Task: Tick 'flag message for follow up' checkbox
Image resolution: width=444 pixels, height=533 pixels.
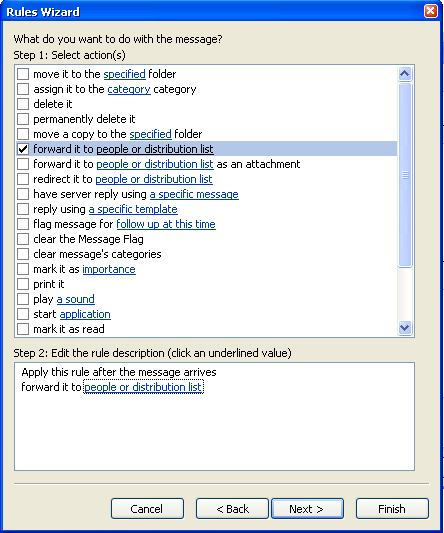Action: pyautogui.click(x=23, y=224)
